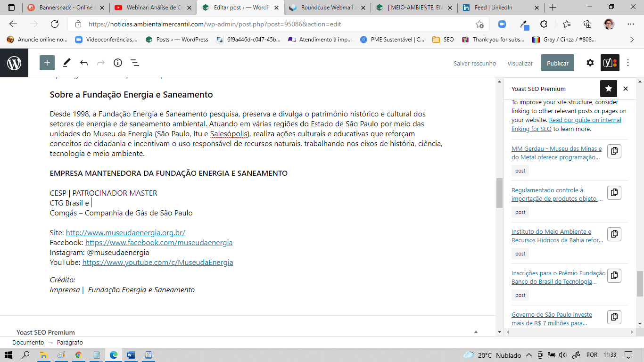This screenshot has width=644, height=362.
Task: Open the document details info icon
Action: pyautogui.click(x=118, y=63)
